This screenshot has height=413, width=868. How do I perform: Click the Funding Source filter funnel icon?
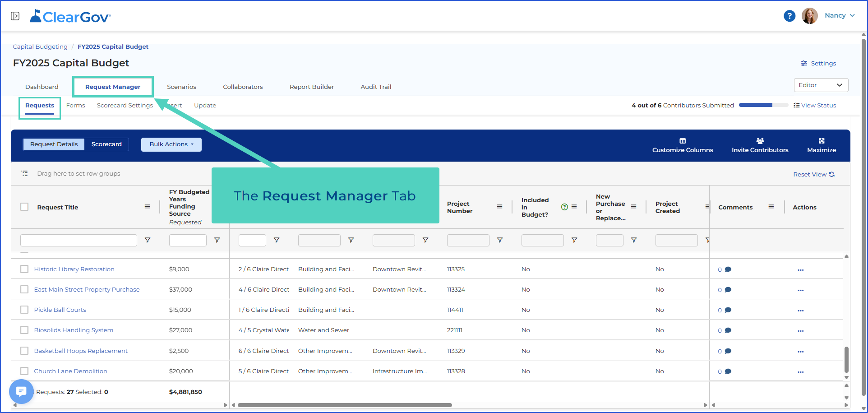coord(217,240)
